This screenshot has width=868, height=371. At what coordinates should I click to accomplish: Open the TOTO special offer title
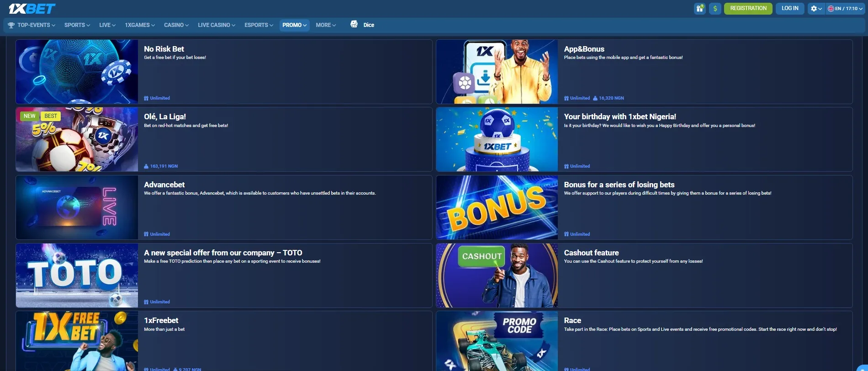tap(223, 253)
